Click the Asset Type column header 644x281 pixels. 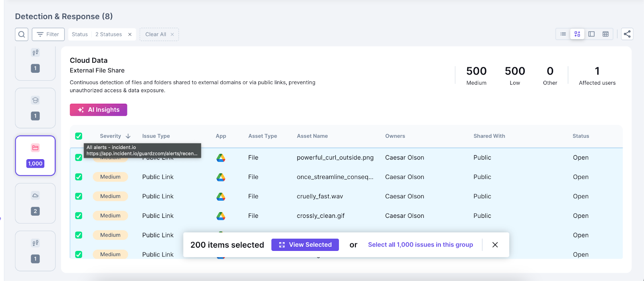262,136
